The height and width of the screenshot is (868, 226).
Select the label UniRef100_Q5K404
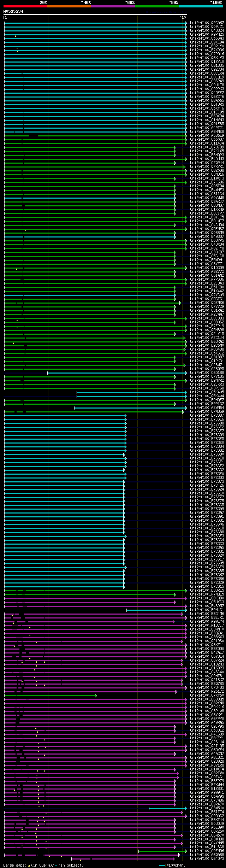[207, 396]
